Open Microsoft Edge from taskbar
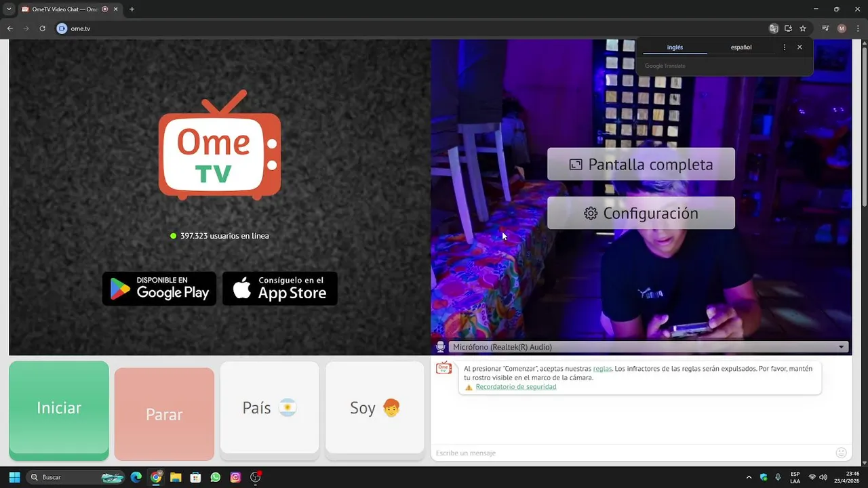Screen dimensions: 868x488 (x=136, y=477)
